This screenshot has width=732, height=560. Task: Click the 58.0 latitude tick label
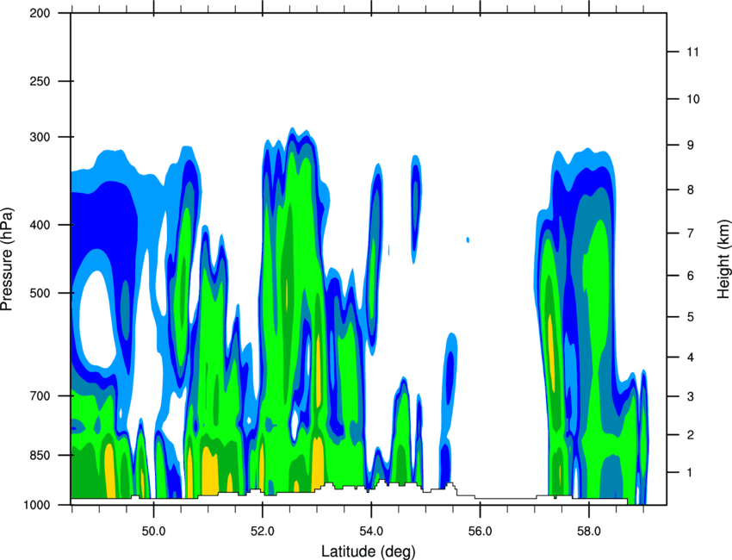pos(589,532)
